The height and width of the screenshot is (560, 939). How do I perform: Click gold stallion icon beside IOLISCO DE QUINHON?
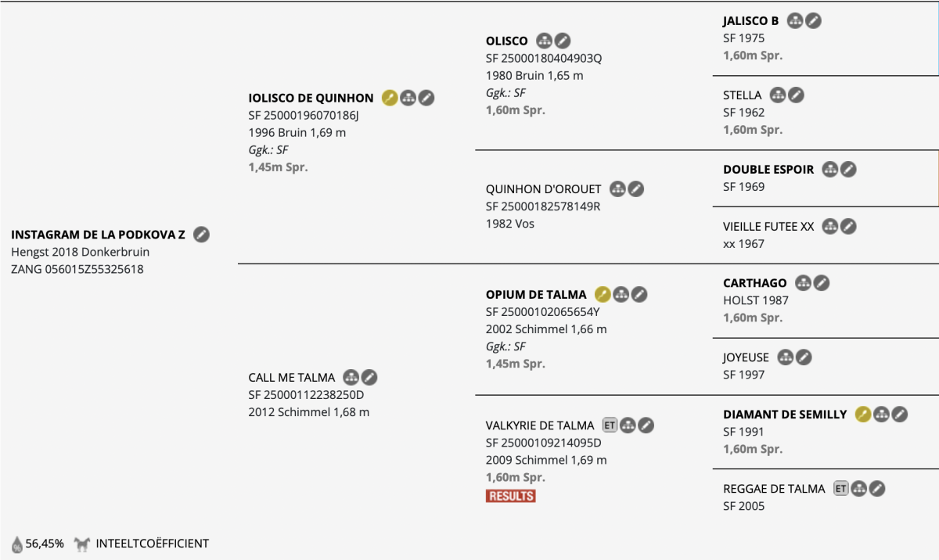coord(390,98)
